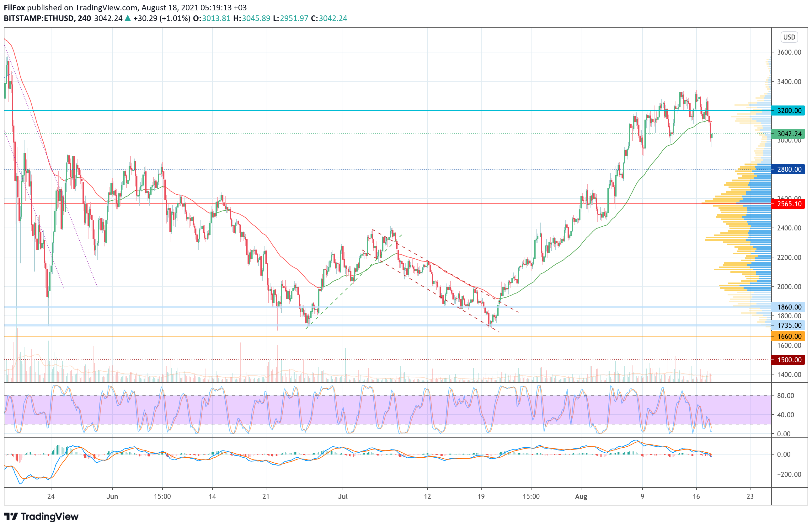
Task: Click the 3600.00 price axis label
Action: click(789, 52)
